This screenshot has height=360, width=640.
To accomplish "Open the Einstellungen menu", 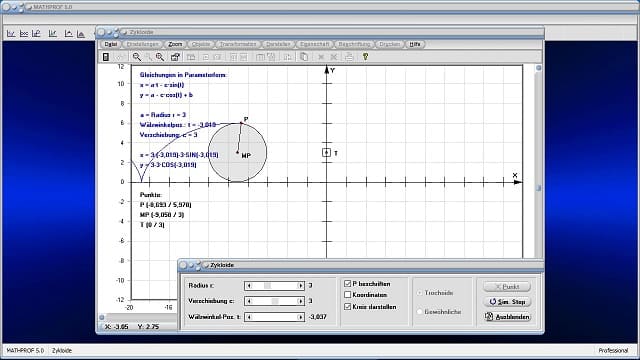I will pyautogui.click(x=142, y=44).
